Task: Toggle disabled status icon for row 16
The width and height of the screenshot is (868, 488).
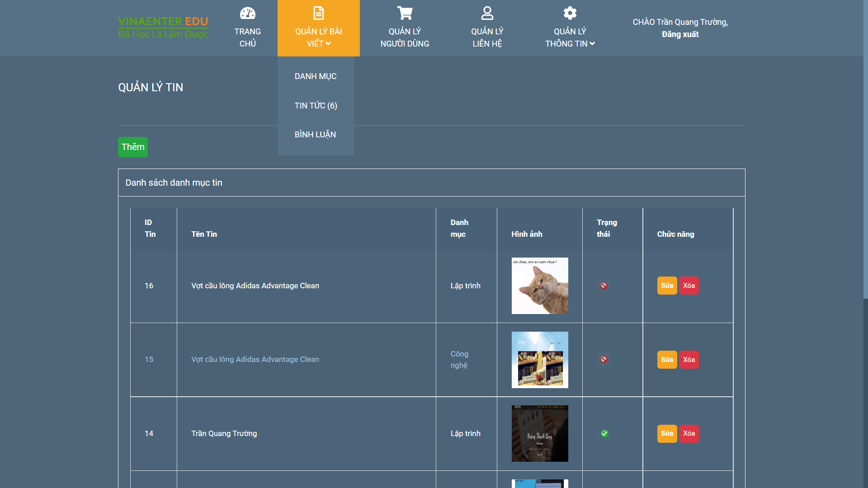Action: pyautogui.click(x=604, y=286)
